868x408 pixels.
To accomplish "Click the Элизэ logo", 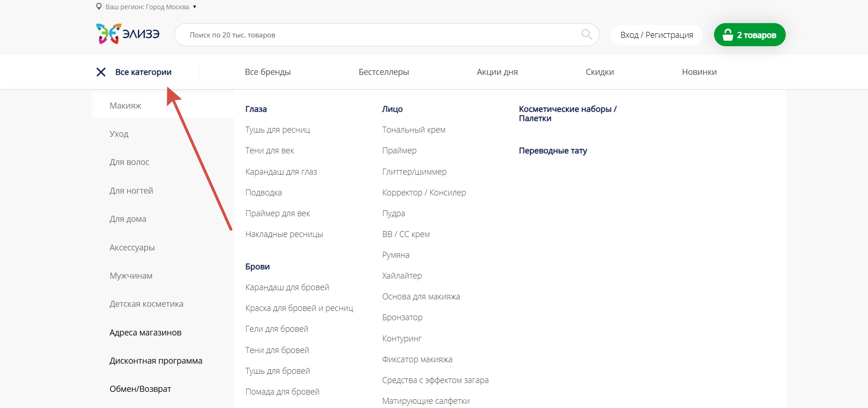I will click(x=128, y=34).
